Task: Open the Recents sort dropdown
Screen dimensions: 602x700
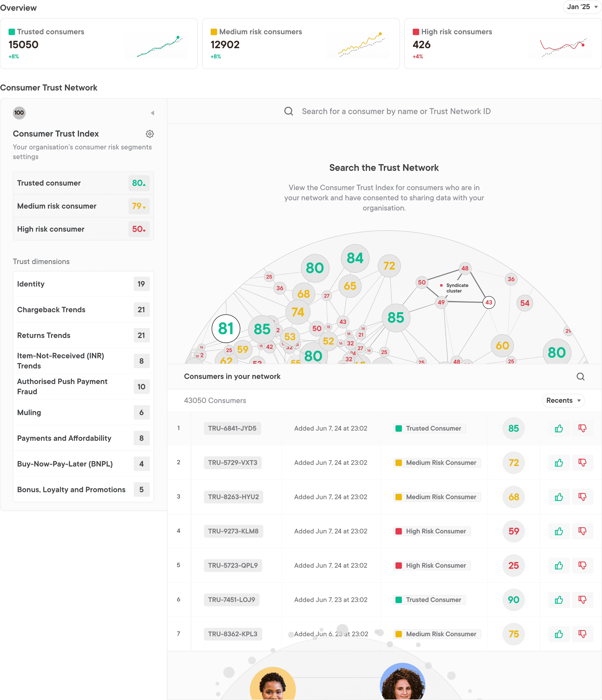Action: 563,400
